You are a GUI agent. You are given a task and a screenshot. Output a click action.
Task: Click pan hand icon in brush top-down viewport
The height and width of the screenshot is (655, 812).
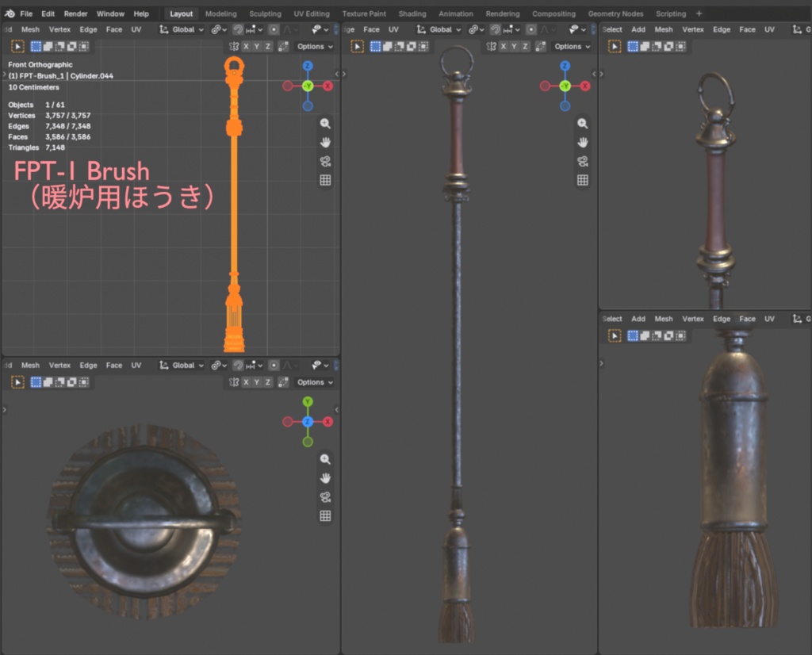click(x=325, y=478)
